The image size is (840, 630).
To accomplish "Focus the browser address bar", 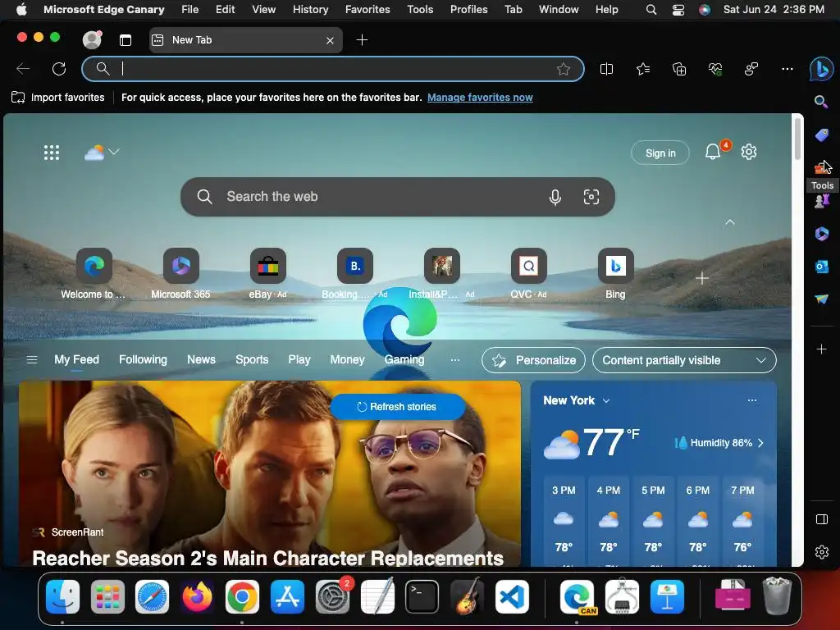I will pos(332,69).
